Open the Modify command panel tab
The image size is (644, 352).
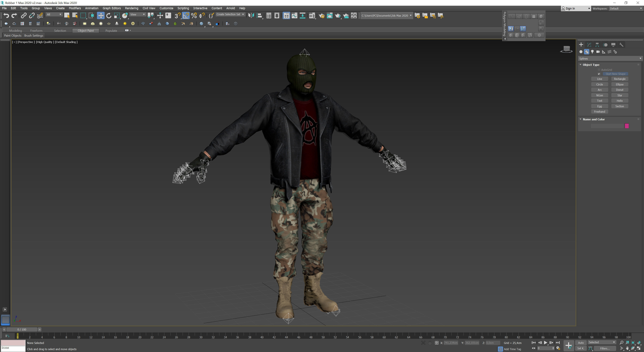point(589,45)
